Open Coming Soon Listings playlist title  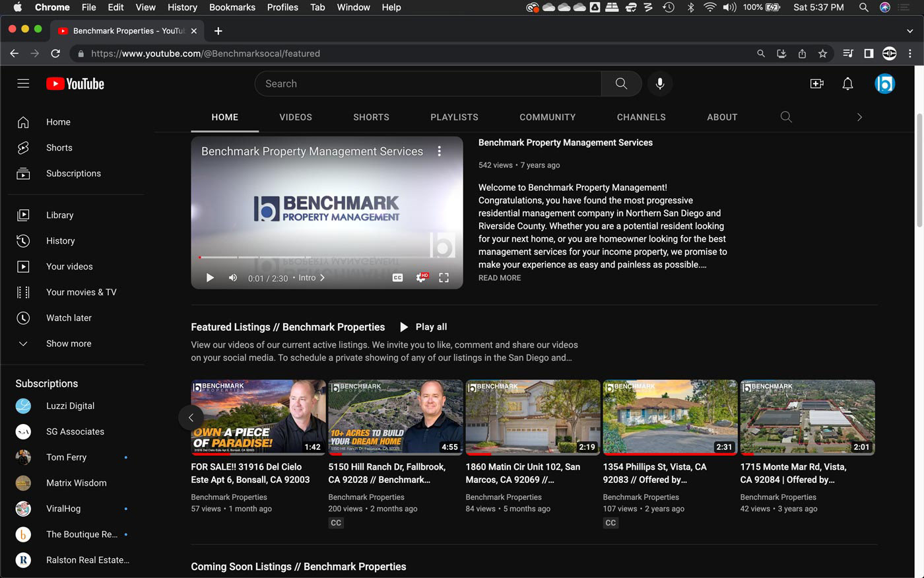click(298, 567)
